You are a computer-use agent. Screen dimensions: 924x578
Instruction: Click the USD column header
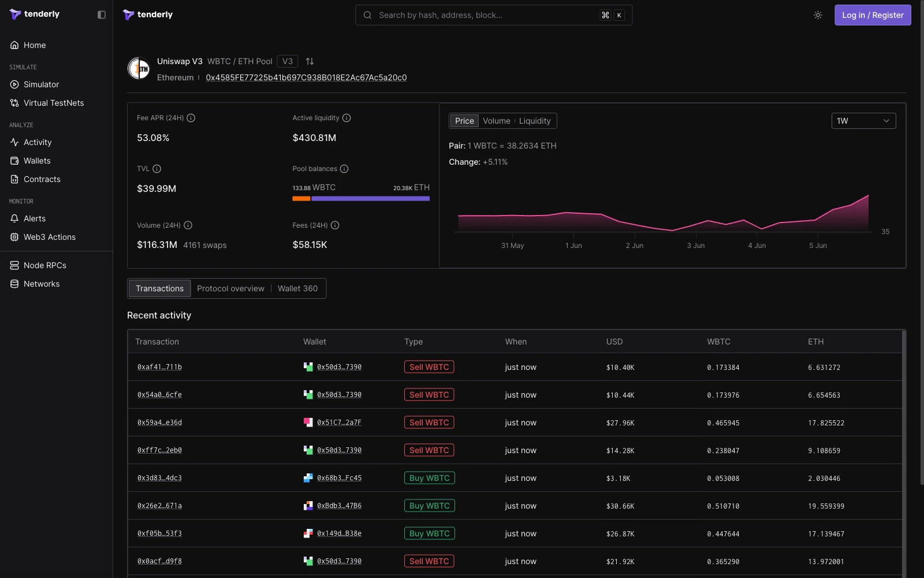coord(614,342)
